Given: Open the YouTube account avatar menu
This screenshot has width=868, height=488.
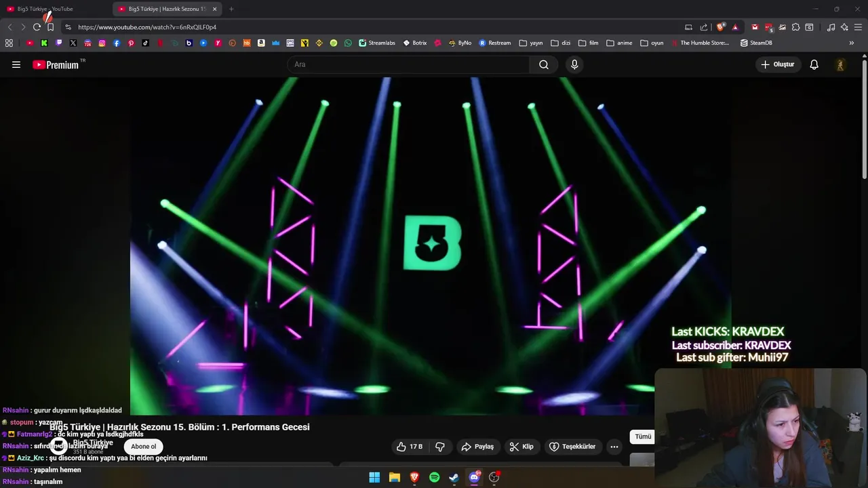Looking at the screenshot, I should click(x=840, y=64).
